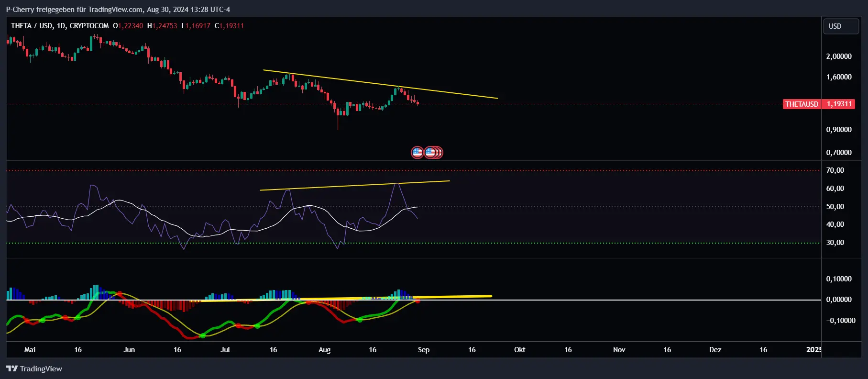Click the Okt label on time axis

click(x=519, y=350)
